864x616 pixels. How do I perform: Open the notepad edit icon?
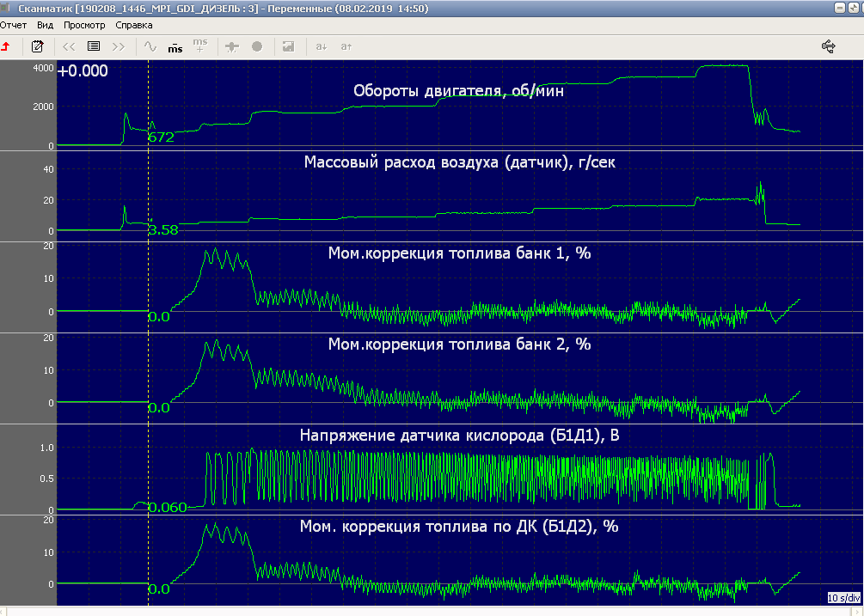37,46
